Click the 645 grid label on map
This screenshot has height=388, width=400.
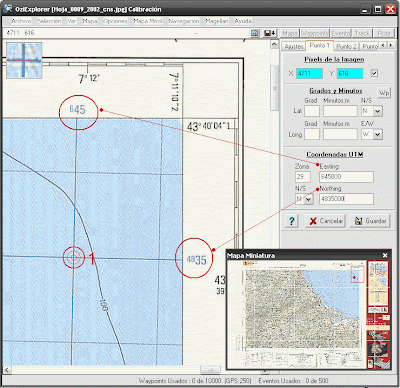pyautogui.click(x=77, y=109)
